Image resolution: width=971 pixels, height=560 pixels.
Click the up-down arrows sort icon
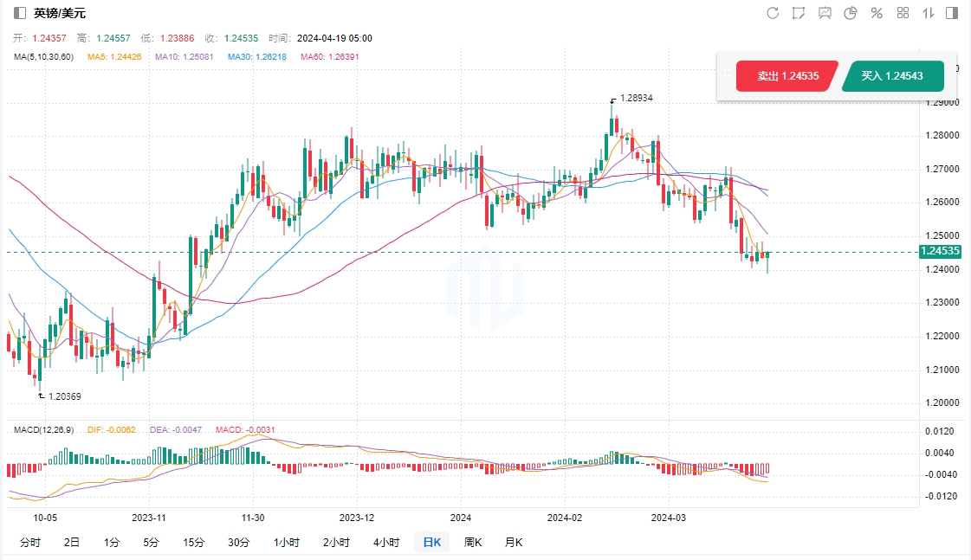[x=928, y=13]
